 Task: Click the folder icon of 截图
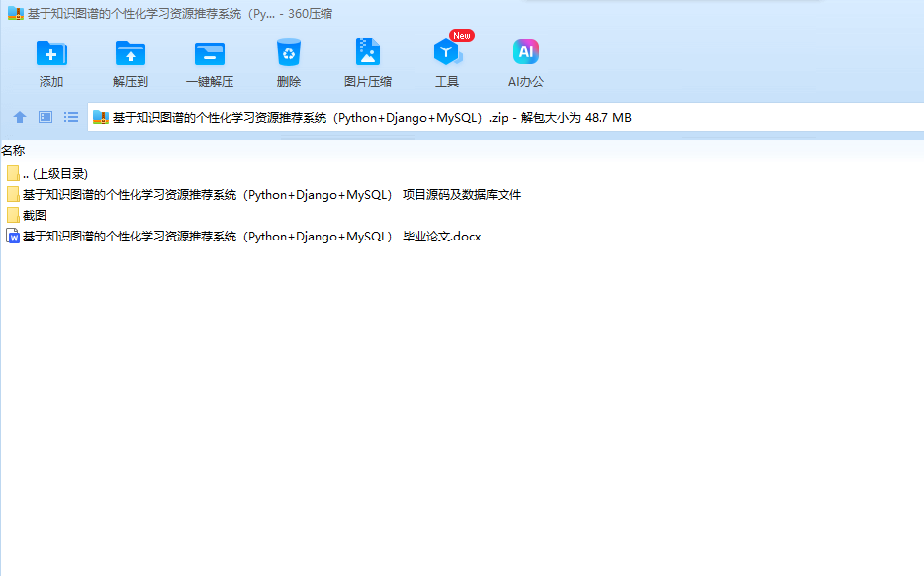(x=13, y=215)
